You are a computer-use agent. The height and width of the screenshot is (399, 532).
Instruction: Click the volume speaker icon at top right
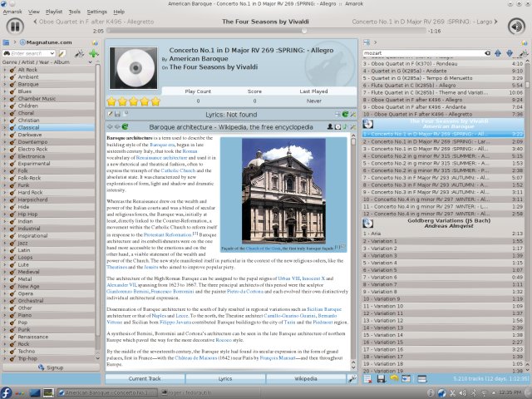click(x=517, y=26)
